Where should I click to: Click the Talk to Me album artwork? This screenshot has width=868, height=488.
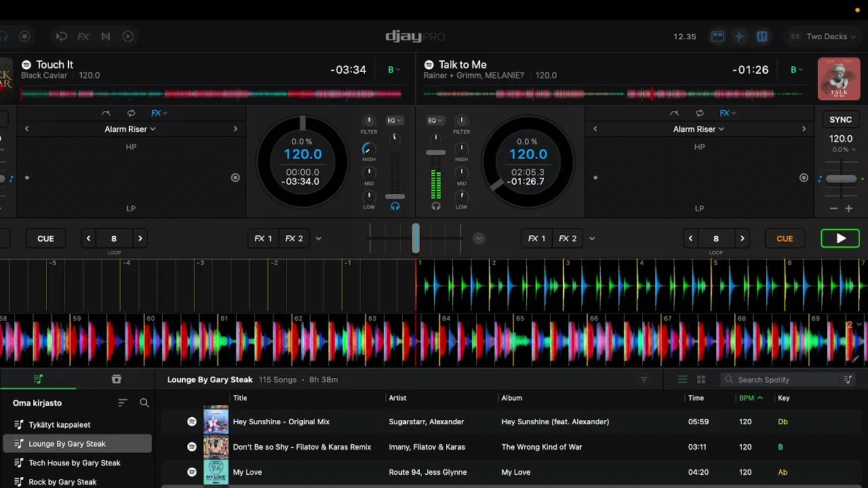839,79
